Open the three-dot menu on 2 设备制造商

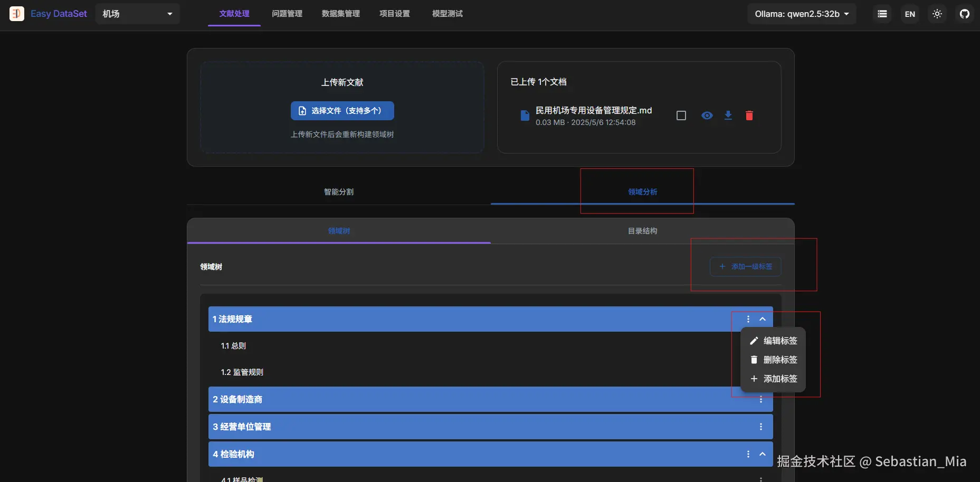[x=760, y=399]
